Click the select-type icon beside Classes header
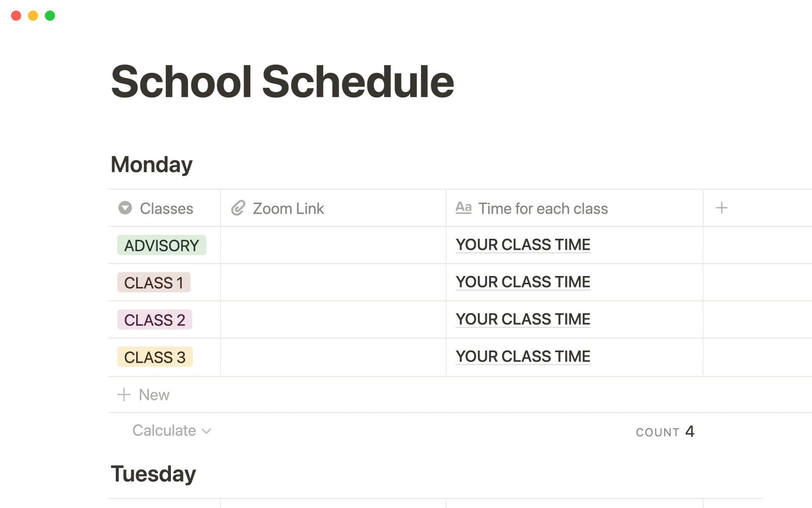The width and height of the screenshot is (812, 508). point(125,208)
